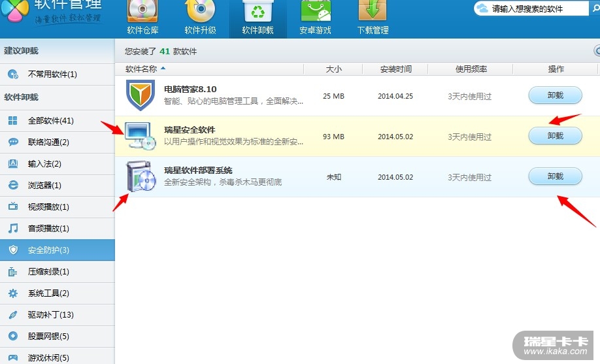Switch to the 软件升级 tab label
600x364 pixels.
pos(200,30)
